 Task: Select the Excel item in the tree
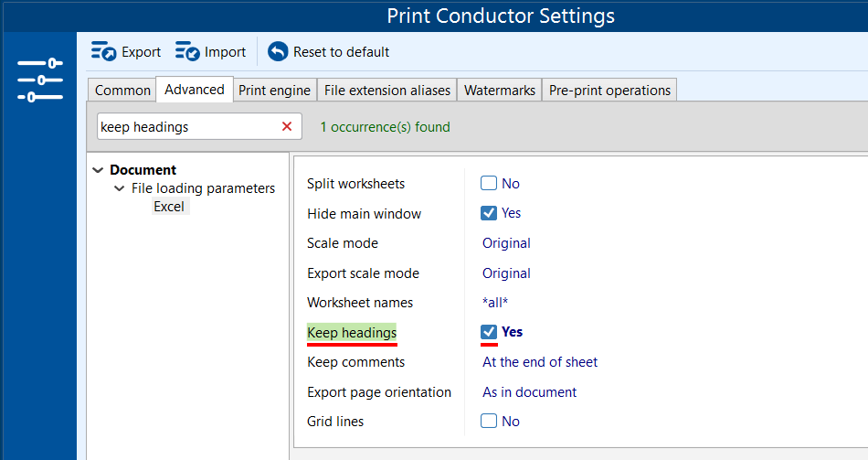tap(169, 207)
